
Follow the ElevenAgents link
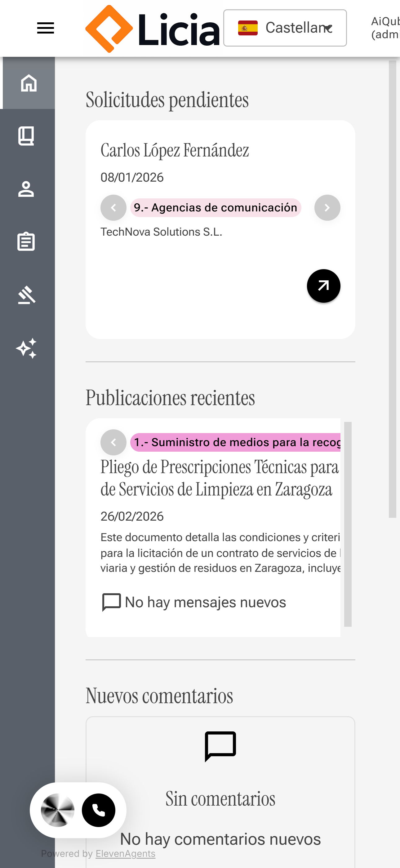[125, 853]
